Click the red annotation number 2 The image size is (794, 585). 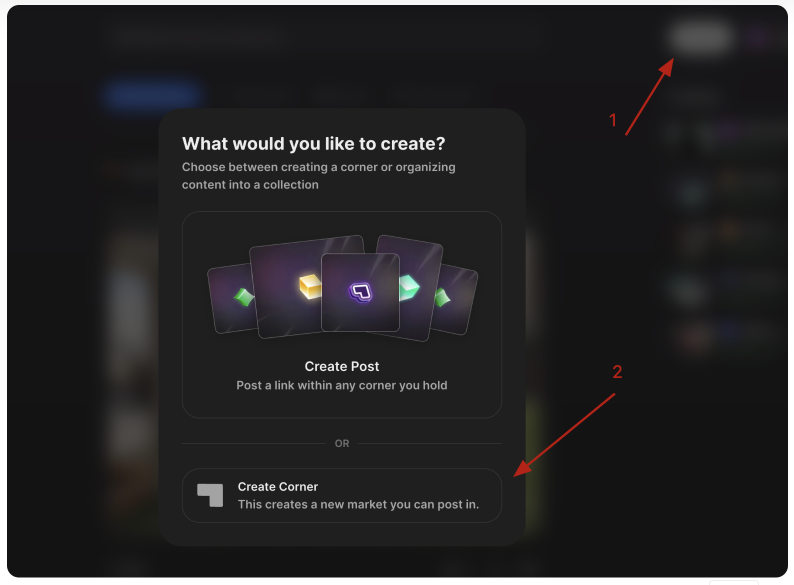coord(617,372)
